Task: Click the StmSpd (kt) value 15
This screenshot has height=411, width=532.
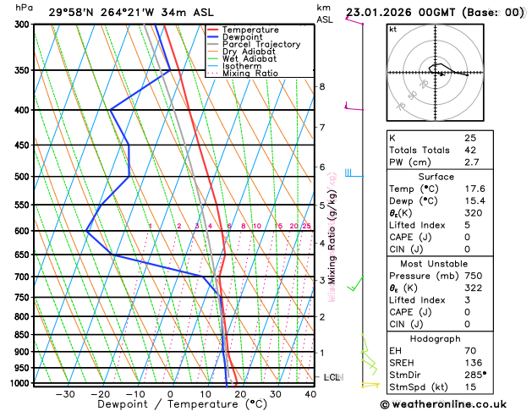Action: point(470,387)
